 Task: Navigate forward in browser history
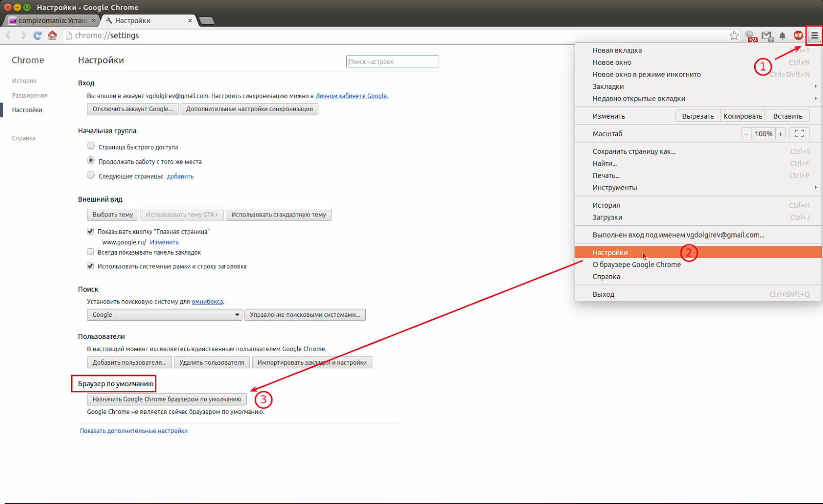point(23,35)
